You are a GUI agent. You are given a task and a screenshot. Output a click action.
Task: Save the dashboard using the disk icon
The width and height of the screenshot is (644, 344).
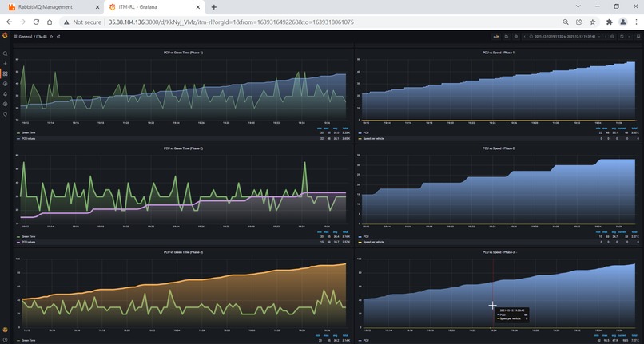[507, 37]
